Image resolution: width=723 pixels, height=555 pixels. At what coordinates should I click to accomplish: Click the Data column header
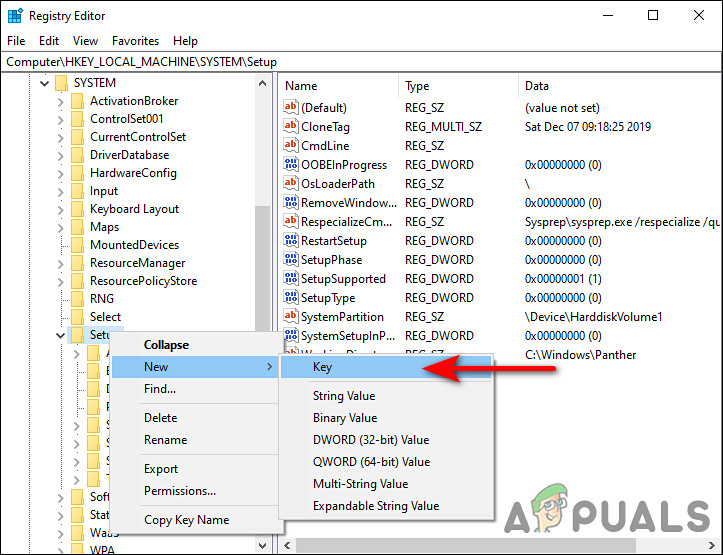(620, 86)
